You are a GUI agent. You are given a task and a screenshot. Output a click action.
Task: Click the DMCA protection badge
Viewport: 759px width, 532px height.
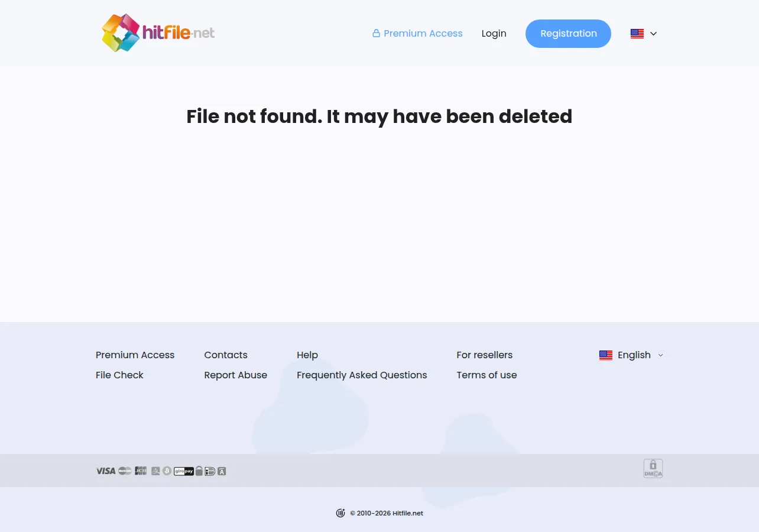click(x=653, y=469)
